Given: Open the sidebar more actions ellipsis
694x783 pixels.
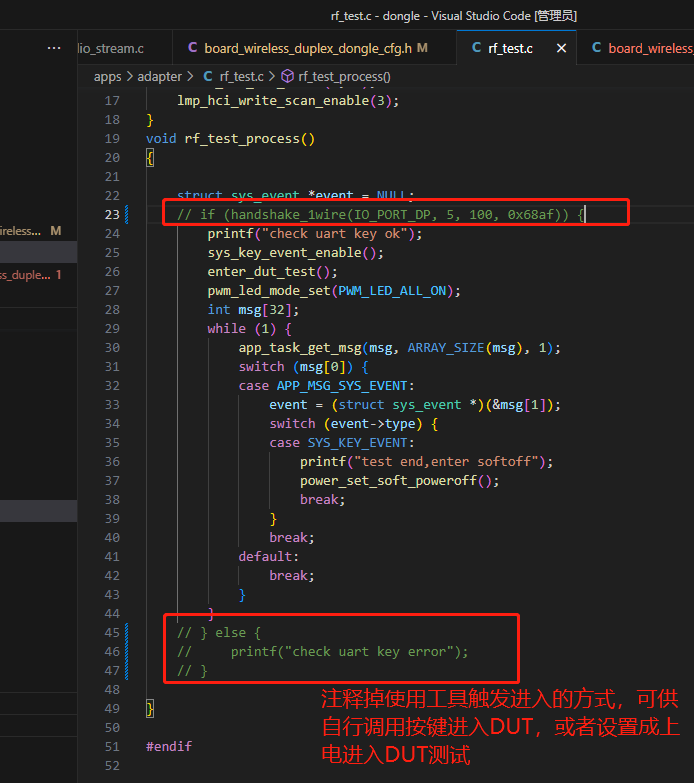Looking at the screenshot, I should pyautogui.click(x=54, y=48).
